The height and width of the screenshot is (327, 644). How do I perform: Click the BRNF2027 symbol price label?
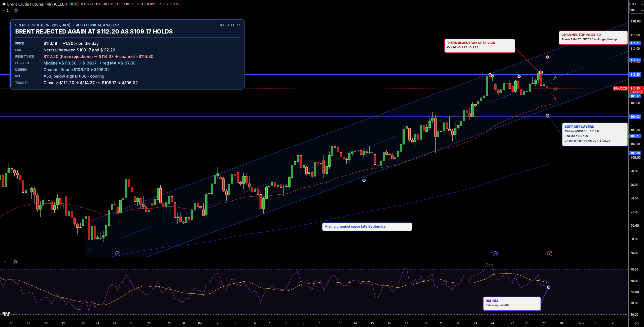[x=620, y=88]
